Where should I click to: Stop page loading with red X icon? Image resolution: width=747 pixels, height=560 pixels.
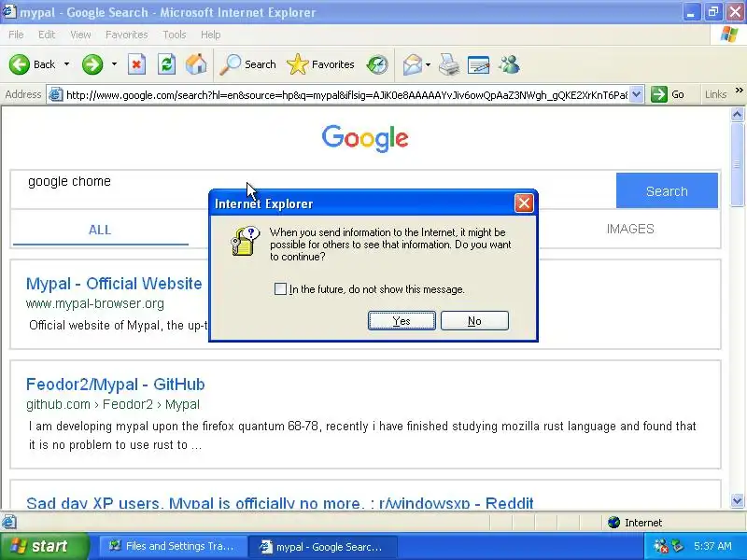136,64
